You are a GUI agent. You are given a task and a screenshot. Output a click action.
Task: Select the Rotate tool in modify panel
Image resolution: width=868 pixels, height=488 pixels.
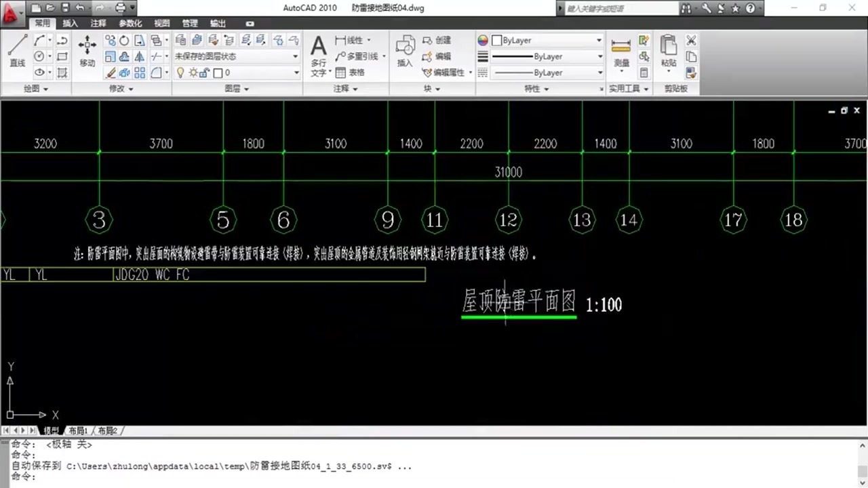[124, 41]
